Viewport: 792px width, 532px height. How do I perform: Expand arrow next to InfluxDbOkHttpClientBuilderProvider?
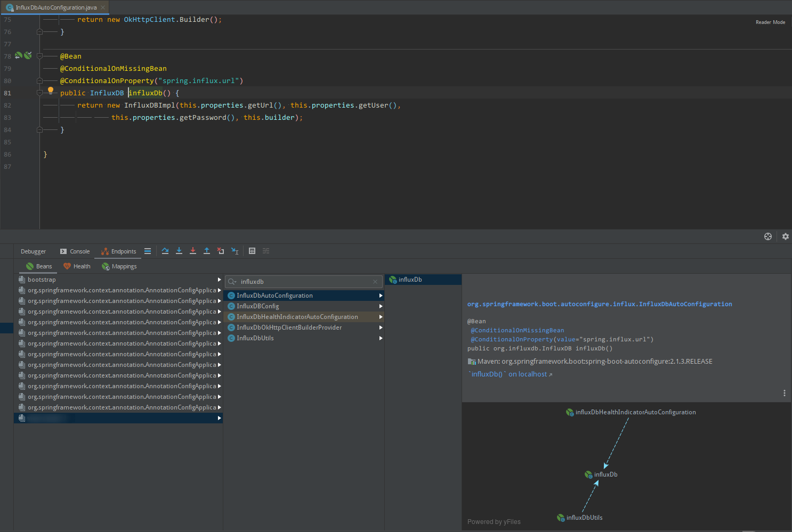pos(381,328)
